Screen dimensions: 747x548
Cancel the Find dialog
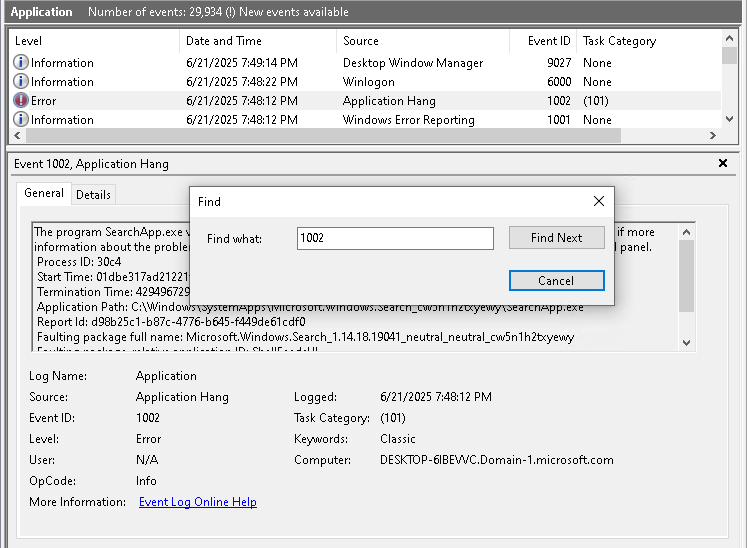(556, 280)
